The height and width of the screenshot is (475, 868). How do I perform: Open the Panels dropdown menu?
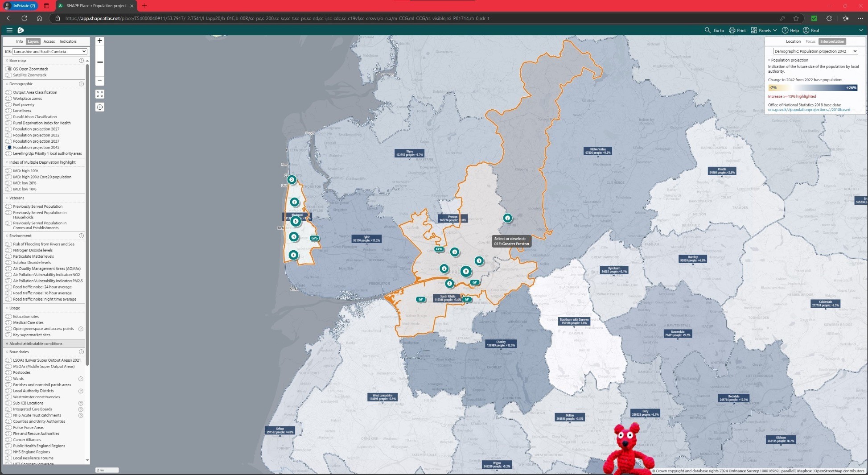[764, 30]
